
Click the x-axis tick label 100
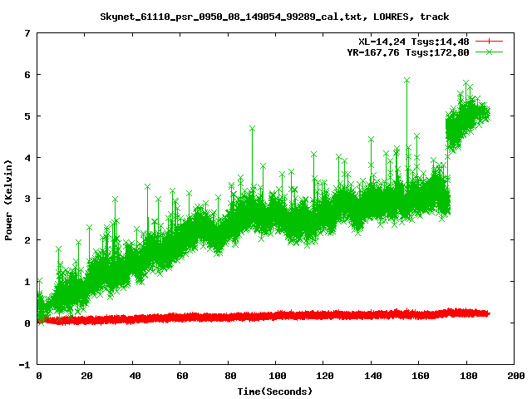[277, 377]
